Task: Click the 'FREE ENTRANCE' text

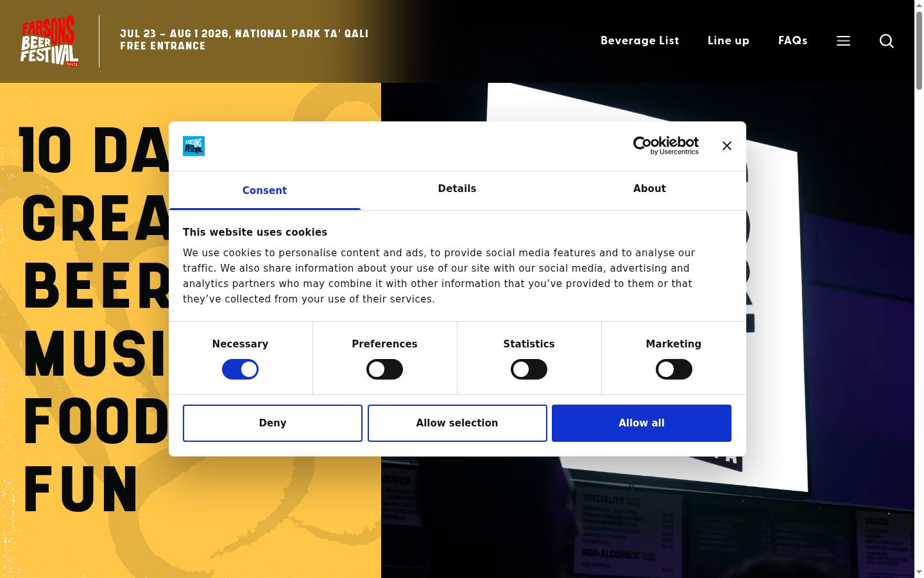Action: (x=163, y=46)
